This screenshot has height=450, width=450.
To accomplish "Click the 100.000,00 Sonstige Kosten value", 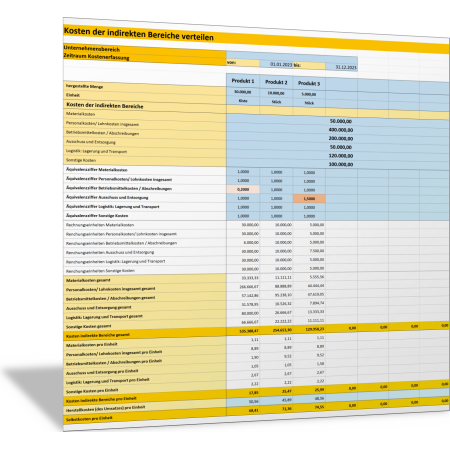I will point(341,165).
